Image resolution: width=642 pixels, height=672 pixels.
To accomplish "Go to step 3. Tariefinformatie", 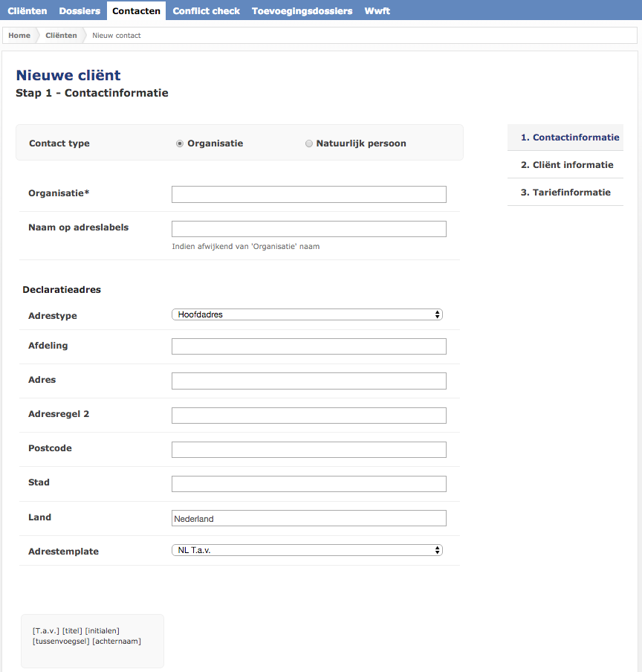I will pyautogui.click(x=565, y=193).
